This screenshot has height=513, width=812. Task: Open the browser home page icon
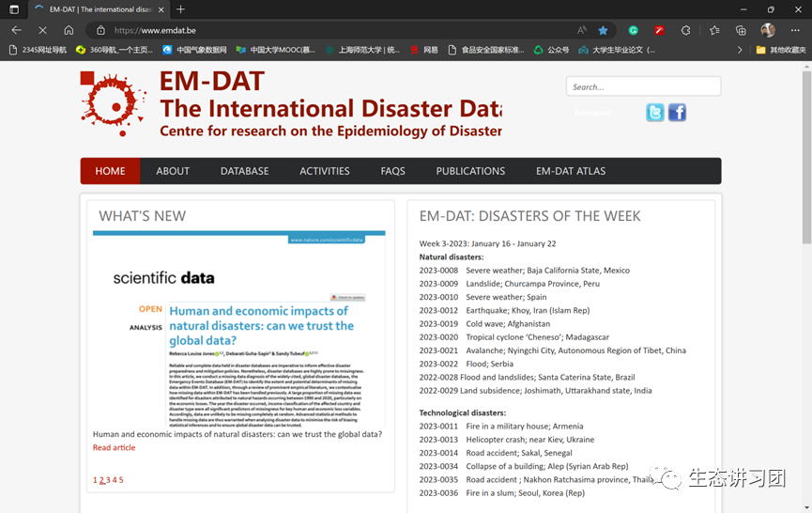coord(69,30)
